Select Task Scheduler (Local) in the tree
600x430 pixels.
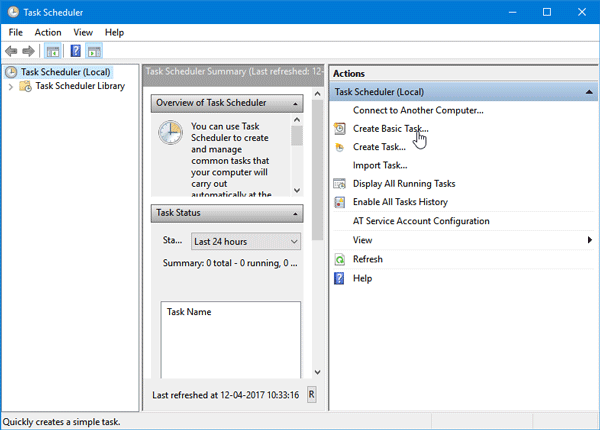click(65, 72)
